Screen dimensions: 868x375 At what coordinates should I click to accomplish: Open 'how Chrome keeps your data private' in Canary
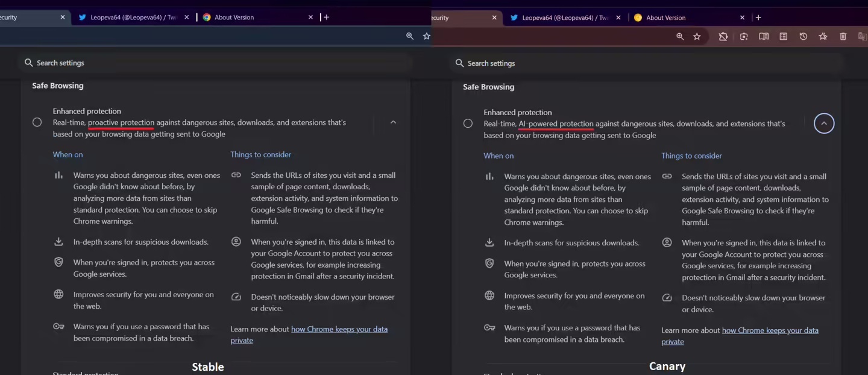[x=770, y=330]
